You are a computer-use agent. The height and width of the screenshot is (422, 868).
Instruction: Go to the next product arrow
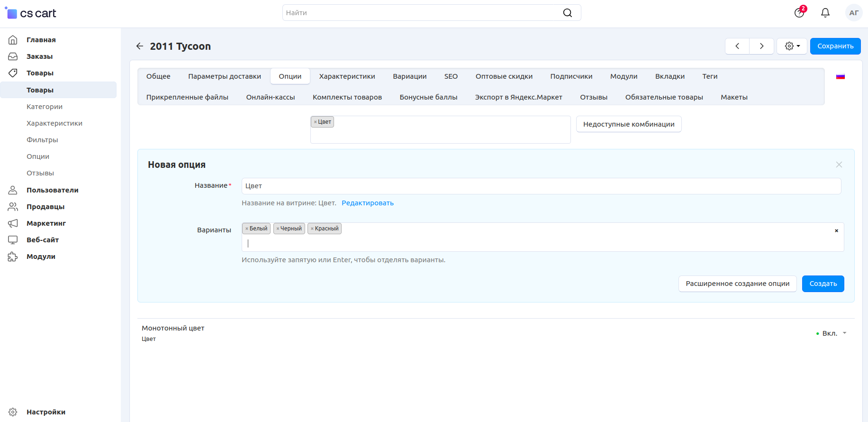761,46
